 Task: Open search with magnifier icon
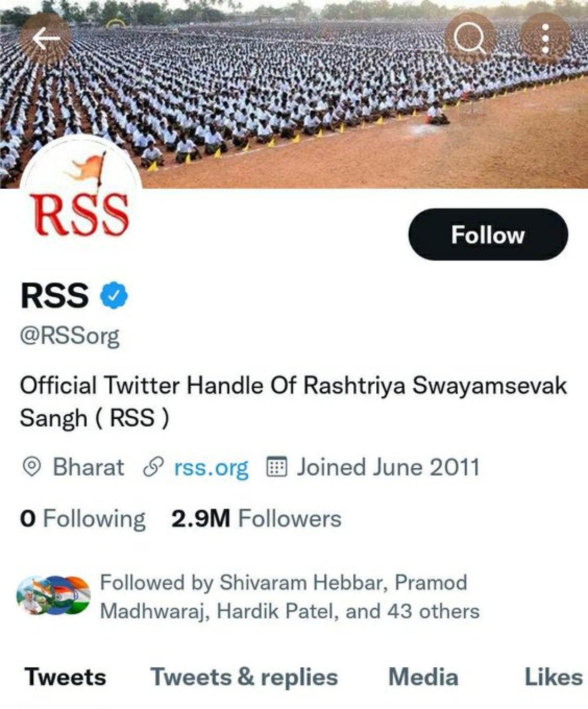click(x=469, y=38)
